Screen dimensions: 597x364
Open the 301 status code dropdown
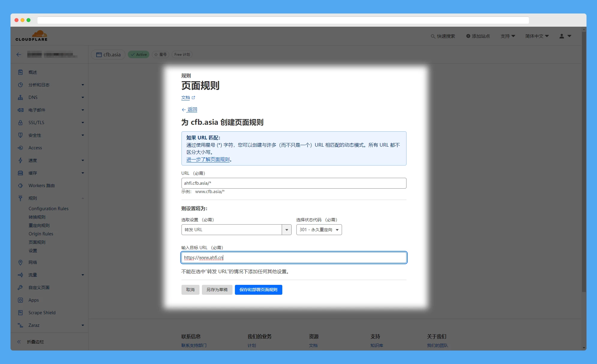pyautogui.click(x=319, y=230)
